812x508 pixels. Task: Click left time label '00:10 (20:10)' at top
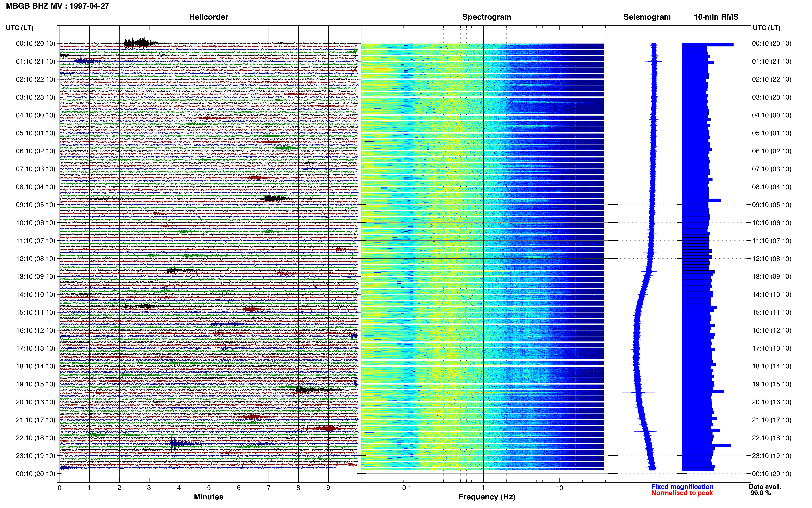(35, 43)
